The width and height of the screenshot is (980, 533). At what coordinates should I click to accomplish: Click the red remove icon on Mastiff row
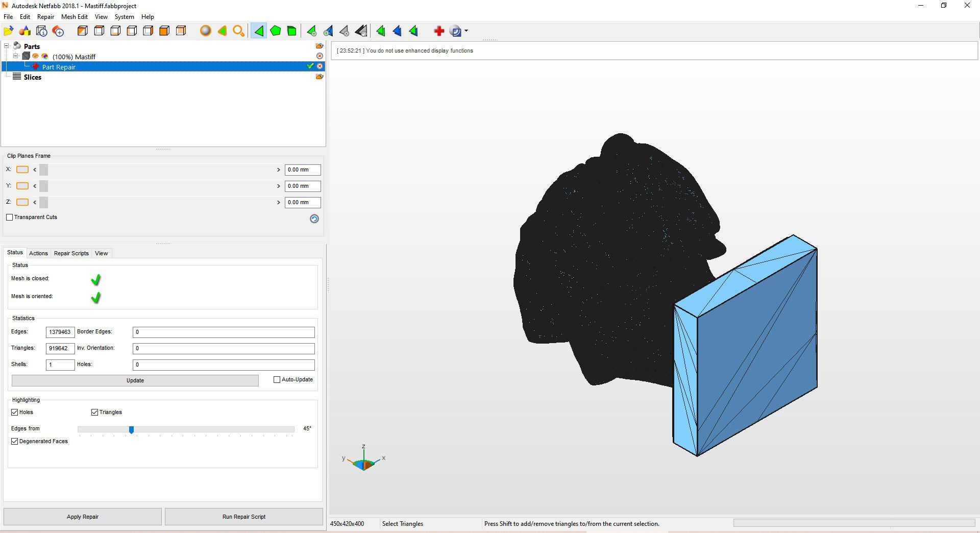click(x=320, y=56)
